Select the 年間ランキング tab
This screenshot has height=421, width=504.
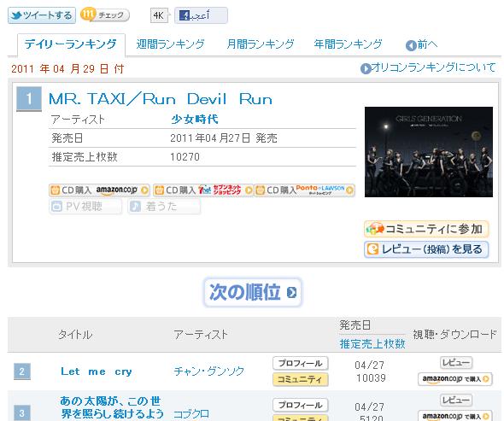[349, 44]
